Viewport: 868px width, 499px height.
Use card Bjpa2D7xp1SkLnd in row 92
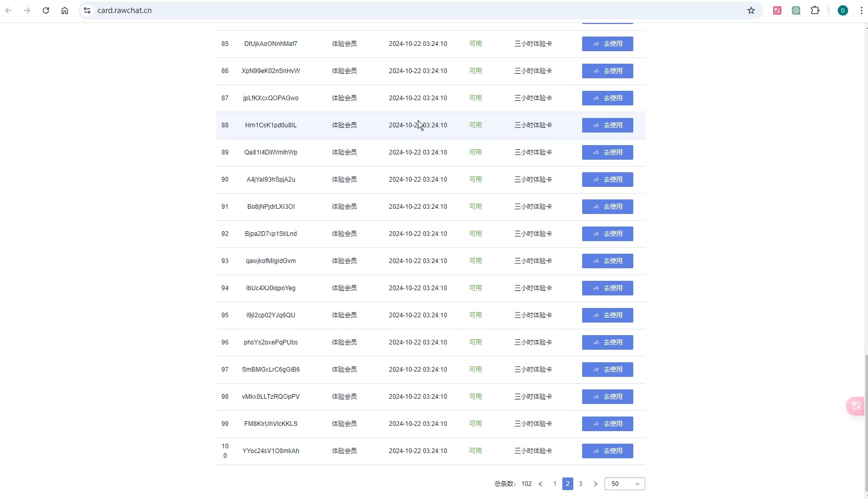pos(608,234)
